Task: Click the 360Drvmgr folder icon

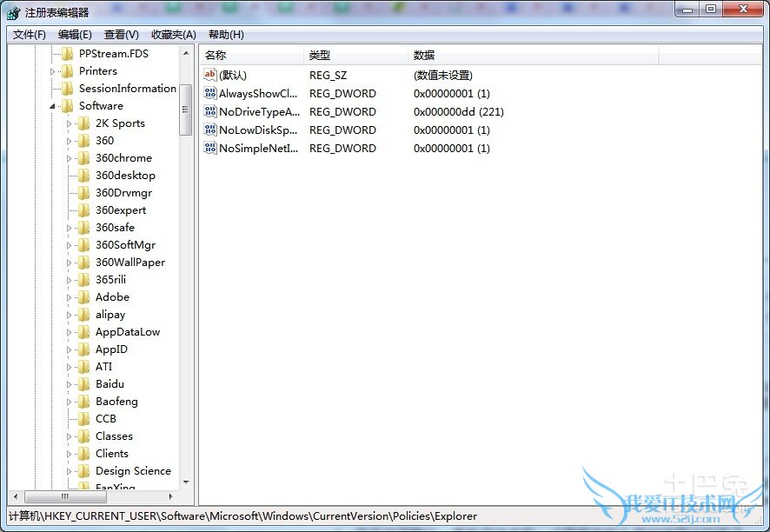Action: click(84, 193)
